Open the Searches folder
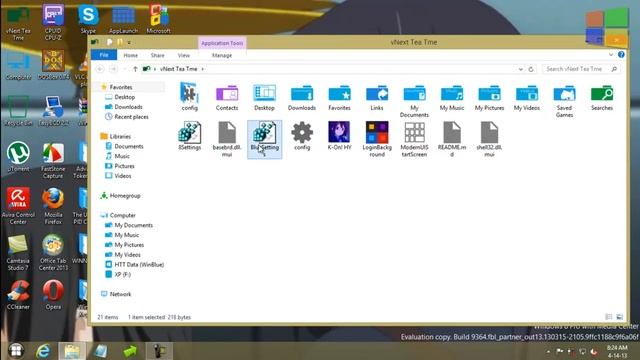This screenshot has height=360, width=640. pyautogui.click(x=602, y=97)
